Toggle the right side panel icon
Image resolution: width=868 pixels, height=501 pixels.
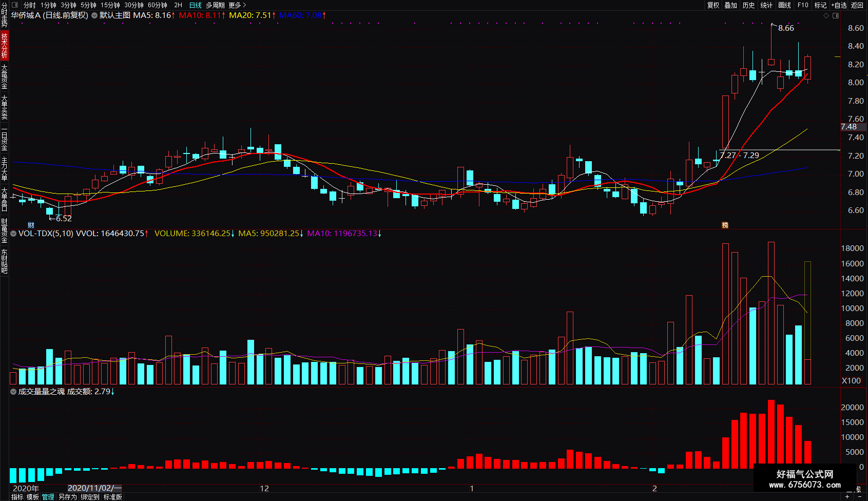click(x=836, y=16)
